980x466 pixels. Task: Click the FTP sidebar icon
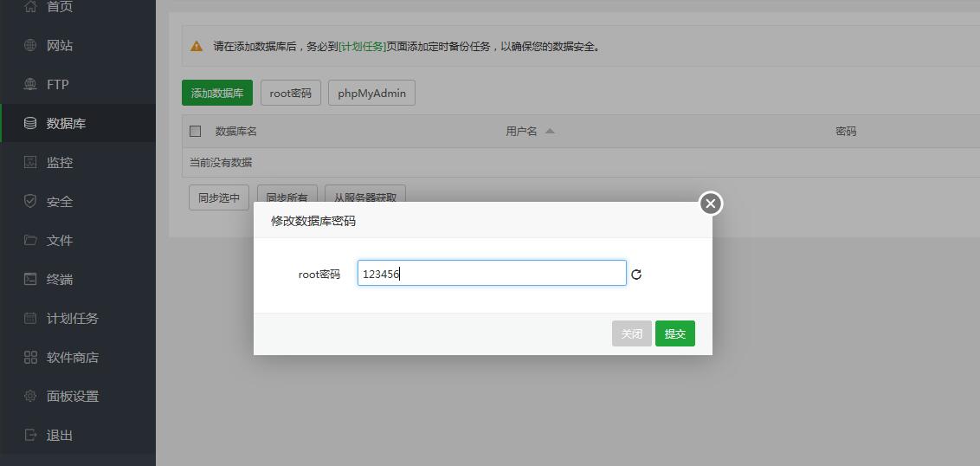[30, 85]
